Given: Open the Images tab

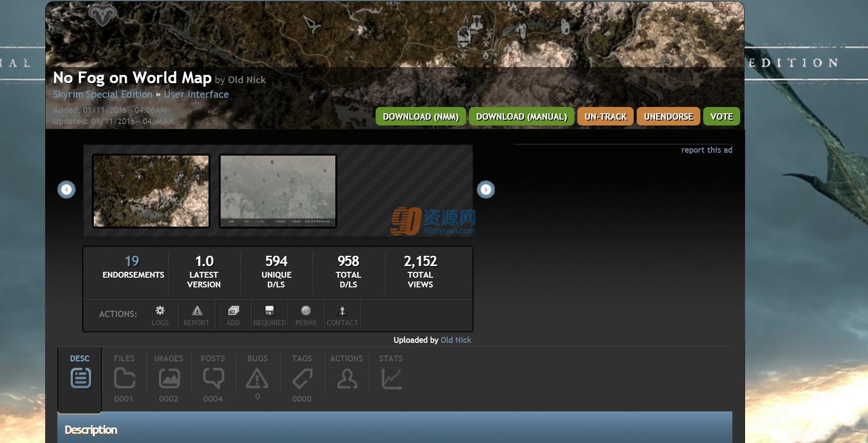Looking at the screenshot, I should pos(169,378).
